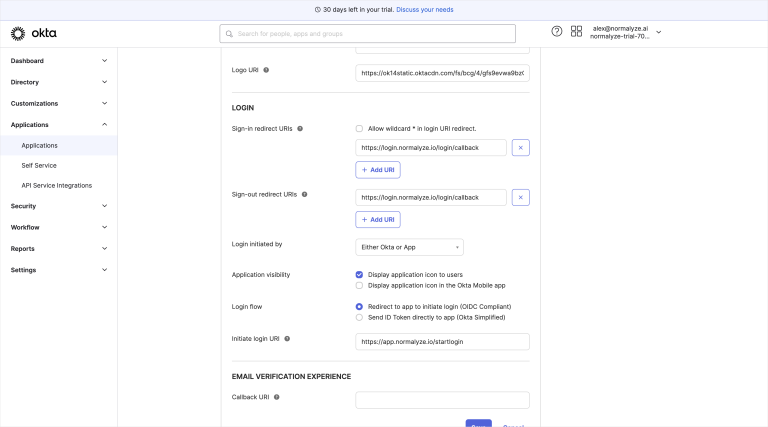Click Add URI under Sign-in redirect URIs
The image size is (768, 427).
pos(378,170)
